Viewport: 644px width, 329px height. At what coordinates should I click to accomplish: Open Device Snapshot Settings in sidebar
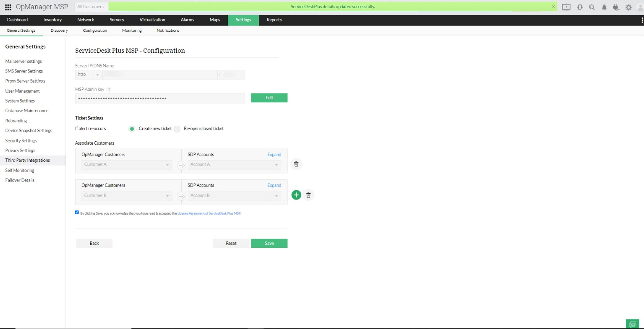pyautogui.click(x=29, y=131)
